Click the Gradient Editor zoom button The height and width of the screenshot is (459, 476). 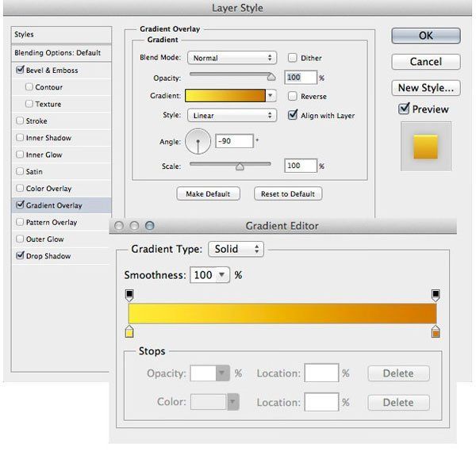(150, 226)
